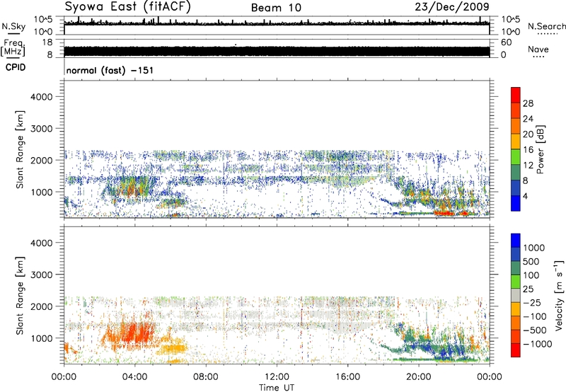Click the 'CPID' label
Viewport: 566px width, 392px height.
[16, 67]
